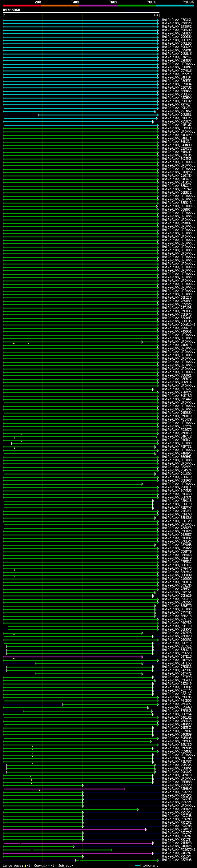This screenshot has height=868, width=197.
Task: Select the UniRef100_Q4MZN7 label
Action: [176, 853]
